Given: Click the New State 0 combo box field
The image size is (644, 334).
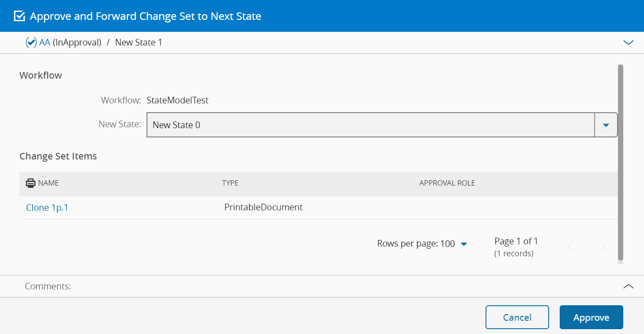Looking at the screenshot, I should 371,125.
